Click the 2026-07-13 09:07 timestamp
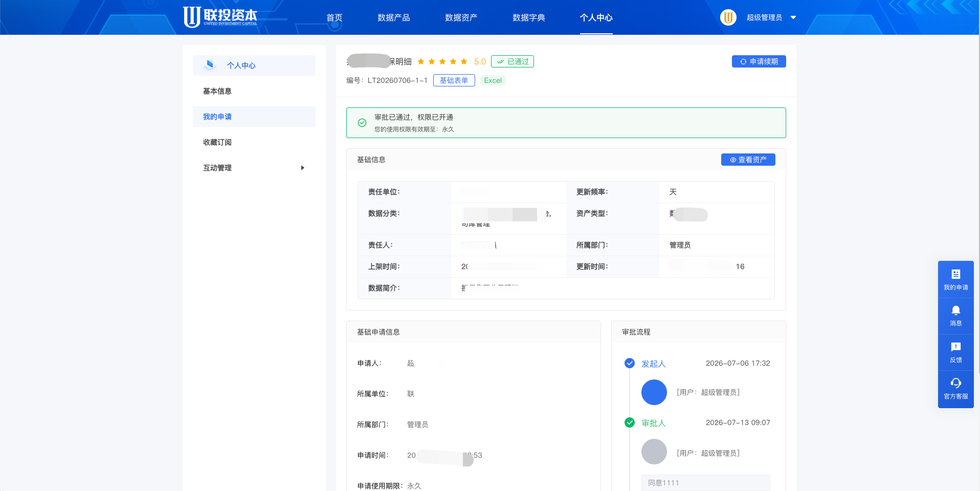Image resolution: width=980 pixels, height=491 pixels. [738, 422]
